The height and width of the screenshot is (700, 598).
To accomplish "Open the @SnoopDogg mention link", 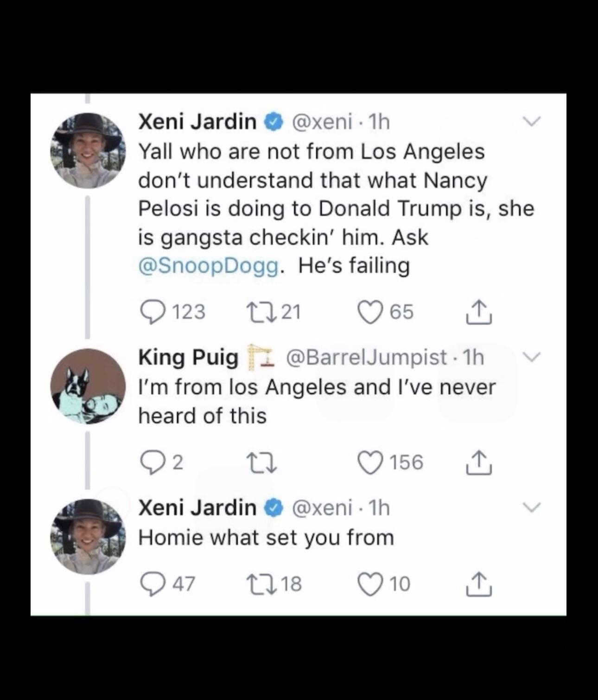I will 209,266.
